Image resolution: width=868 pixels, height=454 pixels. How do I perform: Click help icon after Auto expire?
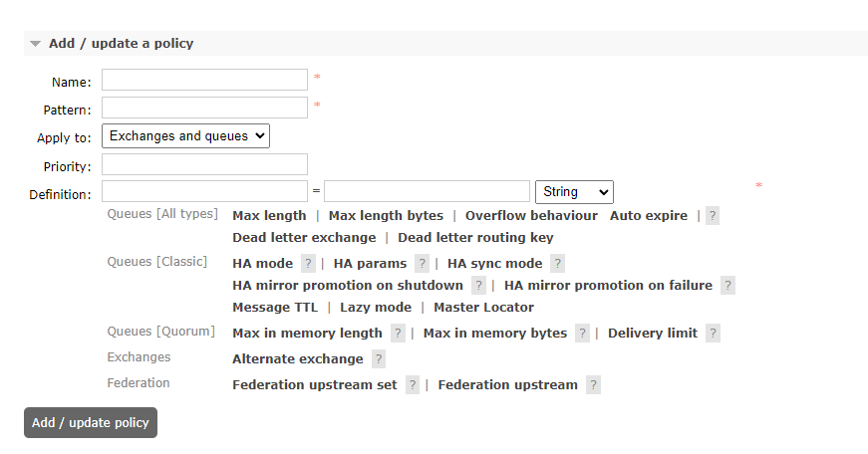712,216
